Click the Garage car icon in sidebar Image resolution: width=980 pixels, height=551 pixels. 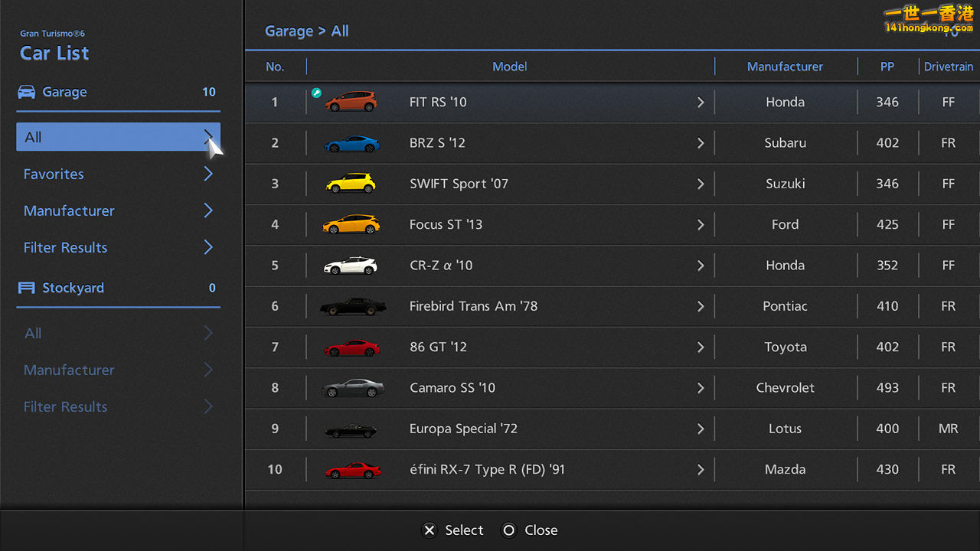point(27,92)
